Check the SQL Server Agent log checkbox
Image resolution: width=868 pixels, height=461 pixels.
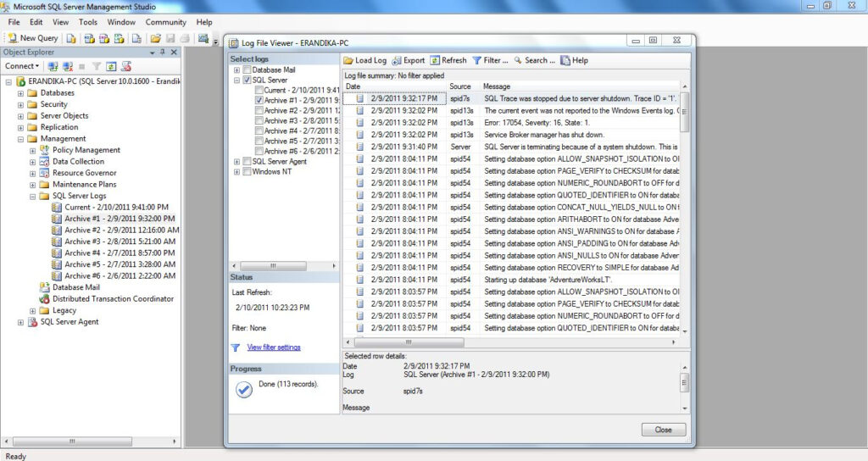(x=247, y=162)
